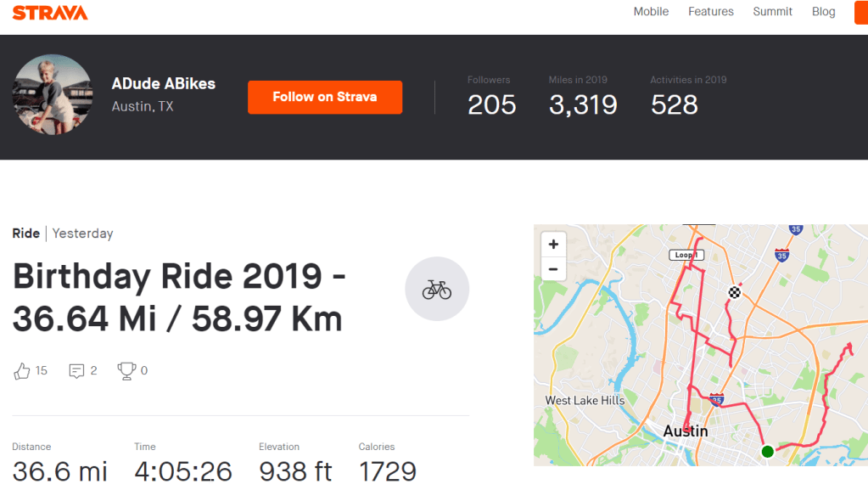
Task: Open the Features menu item
Action: [x=711, y=12]
